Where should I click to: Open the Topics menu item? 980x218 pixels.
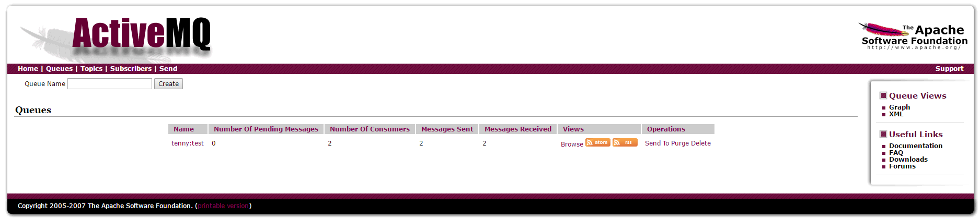[x=91, y=69]
